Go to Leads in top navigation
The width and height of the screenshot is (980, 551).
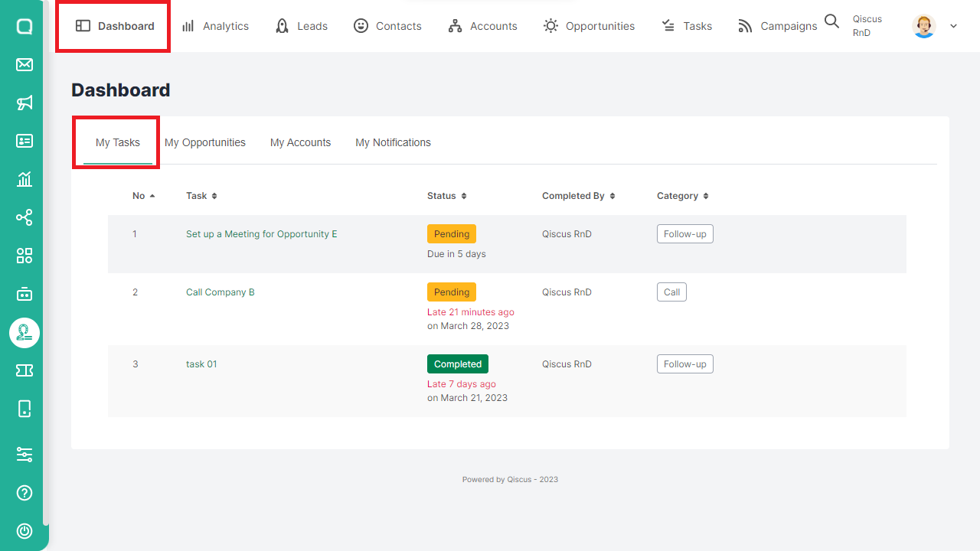(x=301, y=26)
